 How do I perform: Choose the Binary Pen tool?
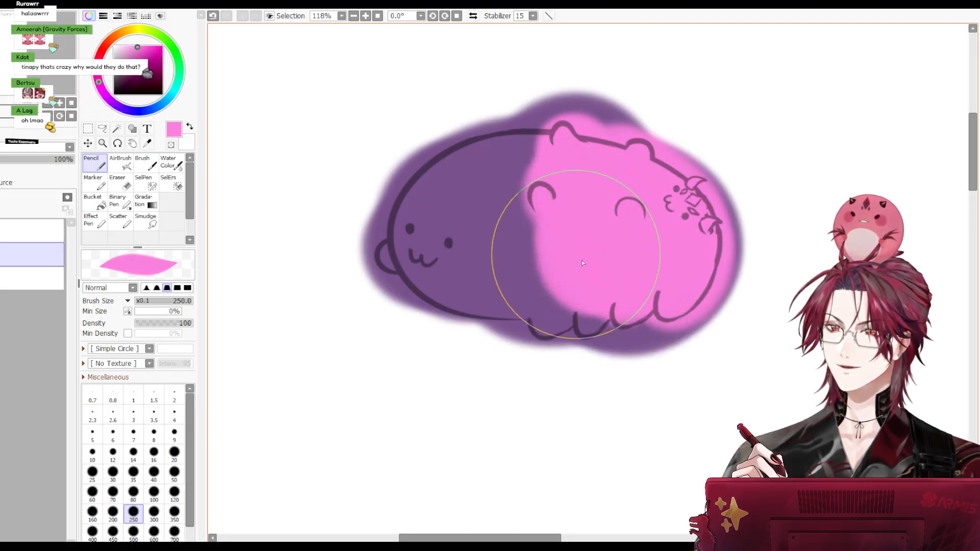pos(120,202)
